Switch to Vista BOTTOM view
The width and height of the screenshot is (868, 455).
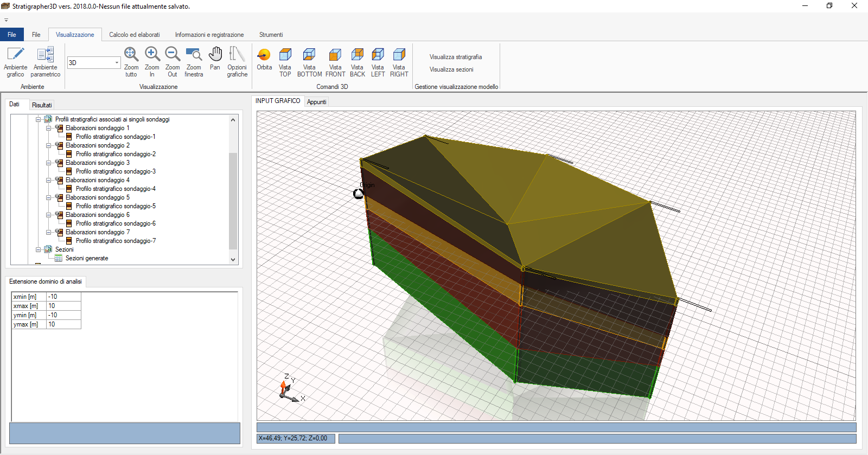coord(309,62)
